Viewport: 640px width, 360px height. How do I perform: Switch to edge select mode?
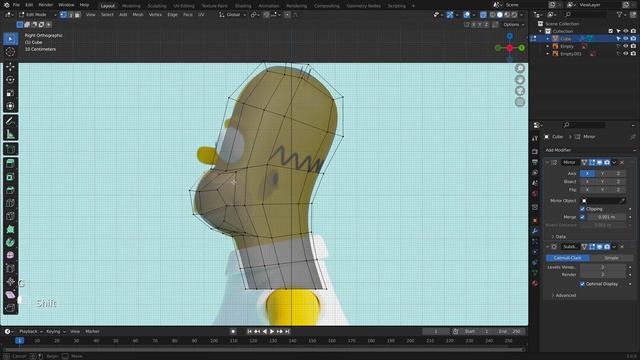click(x=70, y=15)
